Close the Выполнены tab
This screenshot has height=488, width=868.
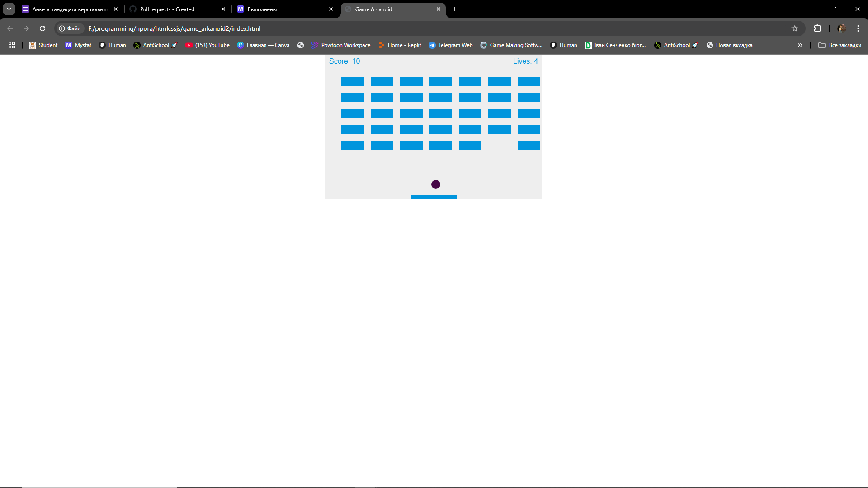pos(331,9)
